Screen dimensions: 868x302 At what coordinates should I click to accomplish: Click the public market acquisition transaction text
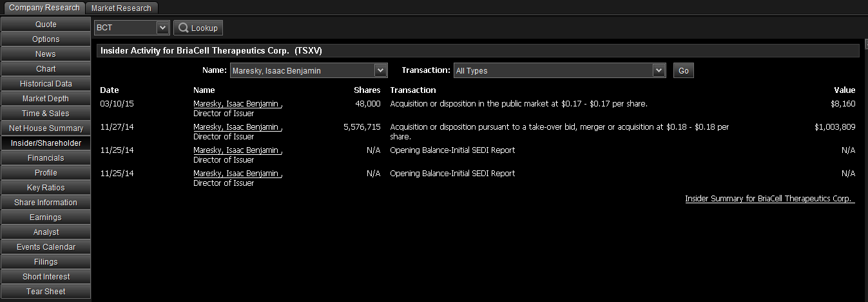pos(519,104)
